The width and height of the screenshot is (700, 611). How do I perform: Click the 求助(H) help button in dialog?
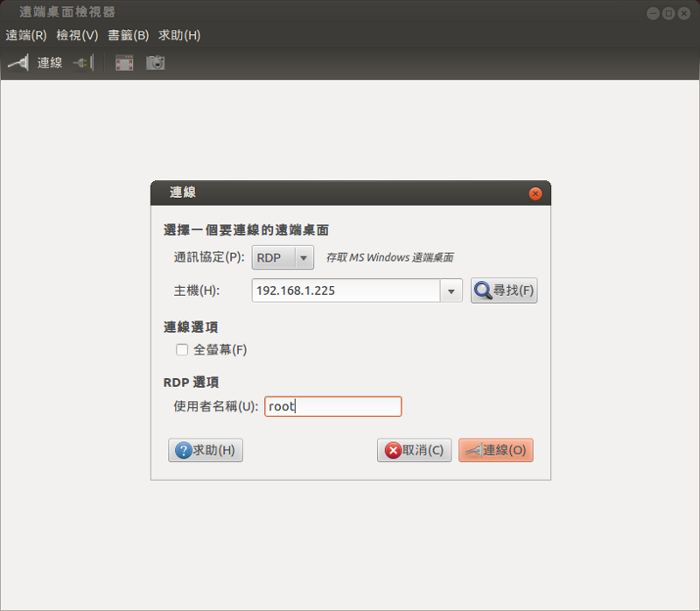206,450
